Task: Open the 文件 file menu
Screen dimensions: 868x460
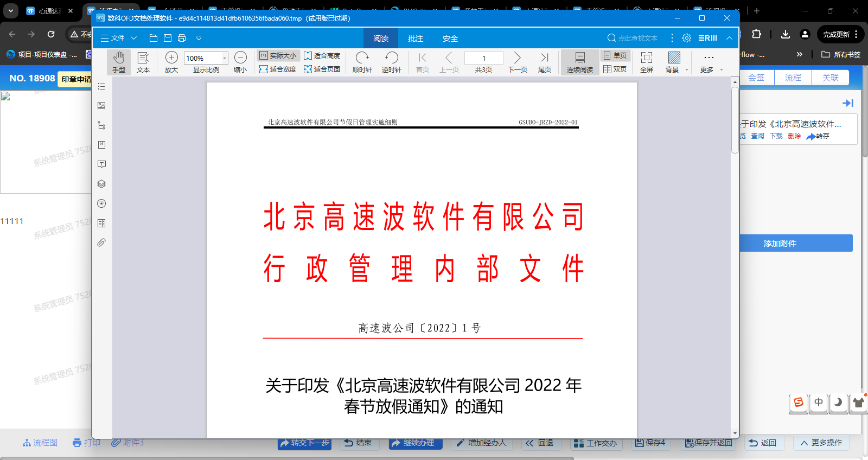Action: (x=118, y=38)
